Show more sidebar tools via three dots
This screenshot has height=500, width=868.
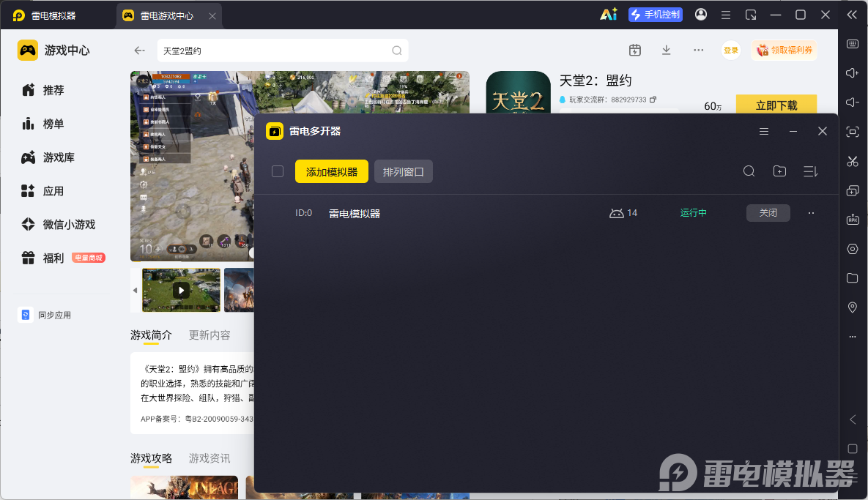click(853, 336)
